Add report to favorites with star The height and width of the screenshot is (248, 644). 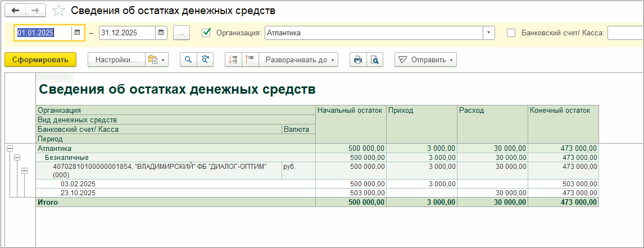point(58,11)
